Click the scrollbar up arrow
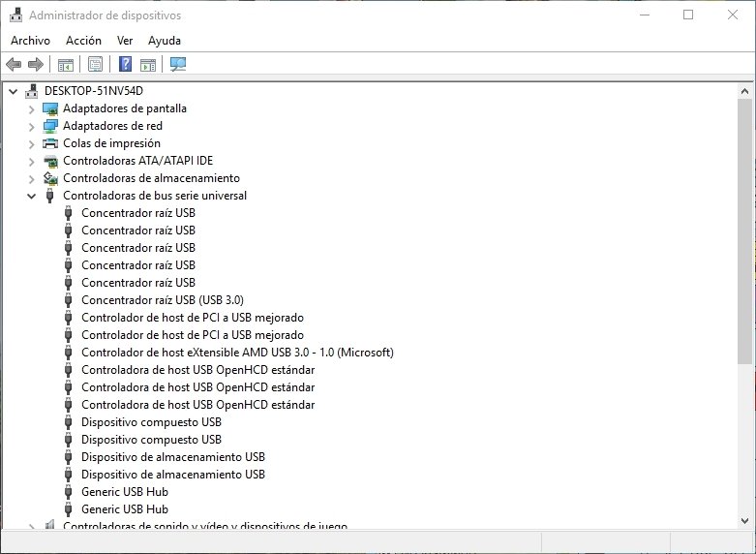 coord(745,91)
